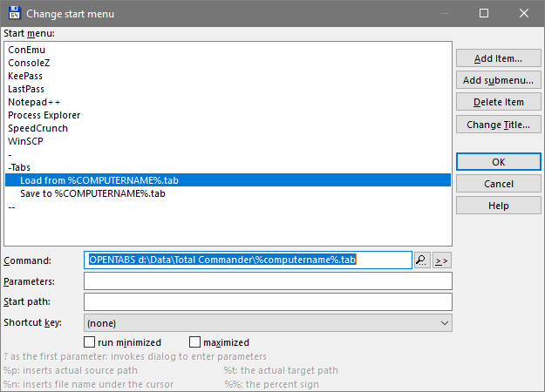Confirm changes with the OK button
The image size is (545, 392).
point(498,162)
